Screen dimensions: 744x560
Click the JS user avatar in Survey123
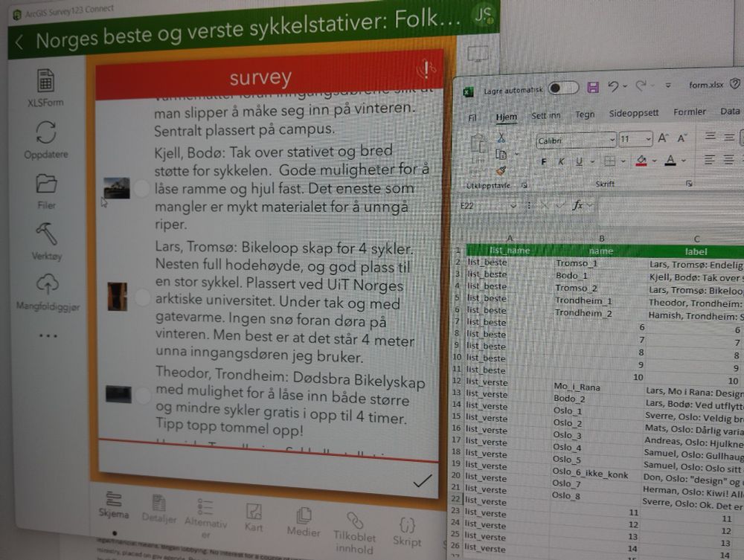point(484,16)
